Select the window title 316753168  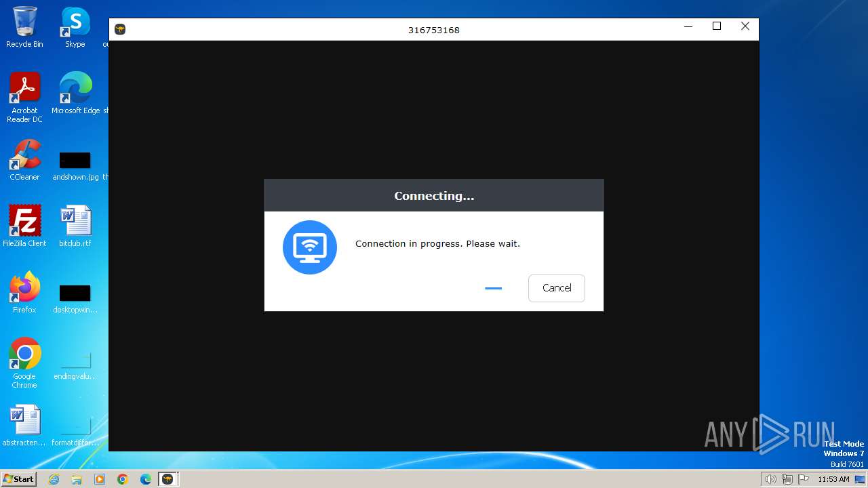point(434,30)
